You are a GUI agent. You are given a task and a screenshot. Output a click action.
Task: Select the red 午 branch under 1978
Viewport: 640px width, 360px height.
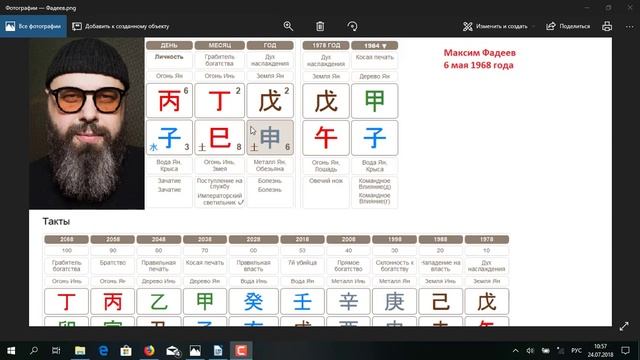326,138
